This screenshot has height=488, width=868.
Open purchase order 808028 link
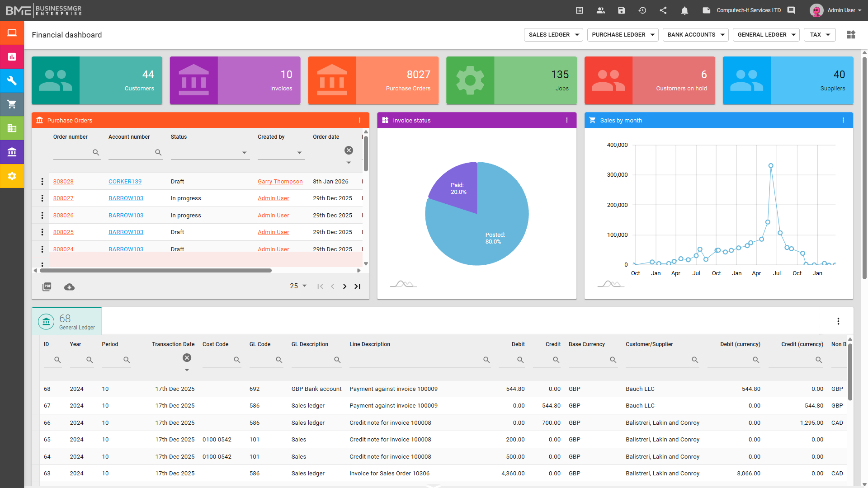pos(63,182)
